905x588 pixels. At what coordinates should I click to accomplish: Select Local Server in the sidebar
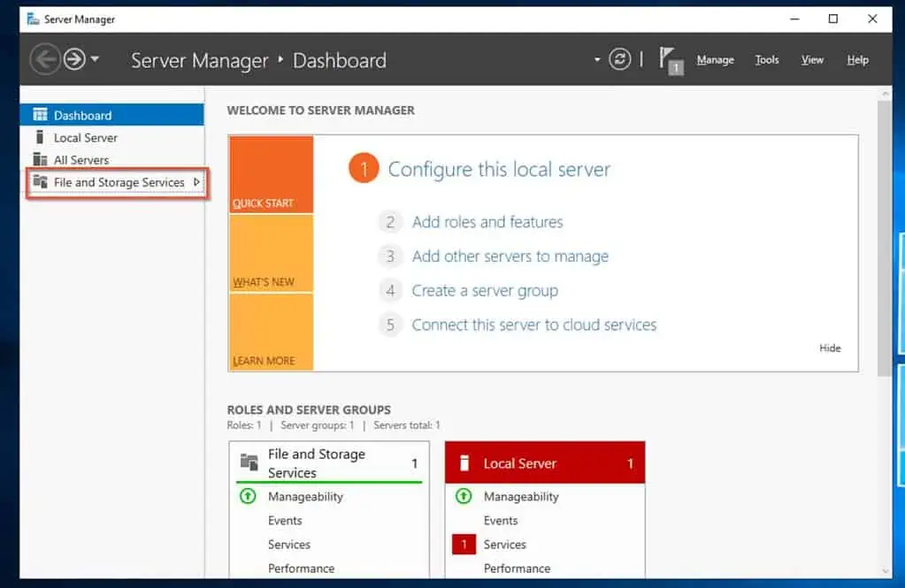click(112, 137)
